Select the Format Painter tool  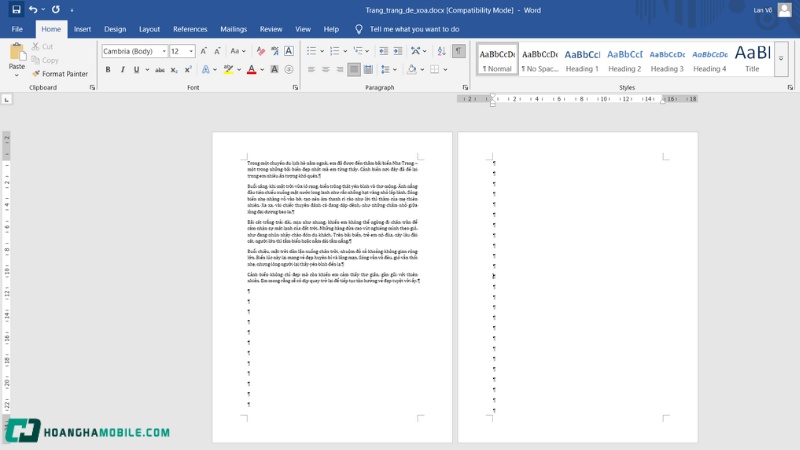[59, 73]
